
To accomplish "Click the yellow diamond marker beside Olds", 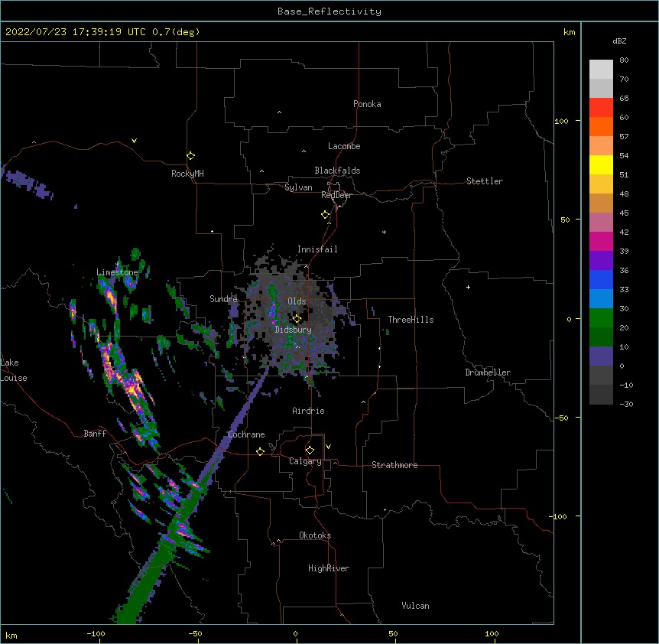I will [x=297, y=319].
